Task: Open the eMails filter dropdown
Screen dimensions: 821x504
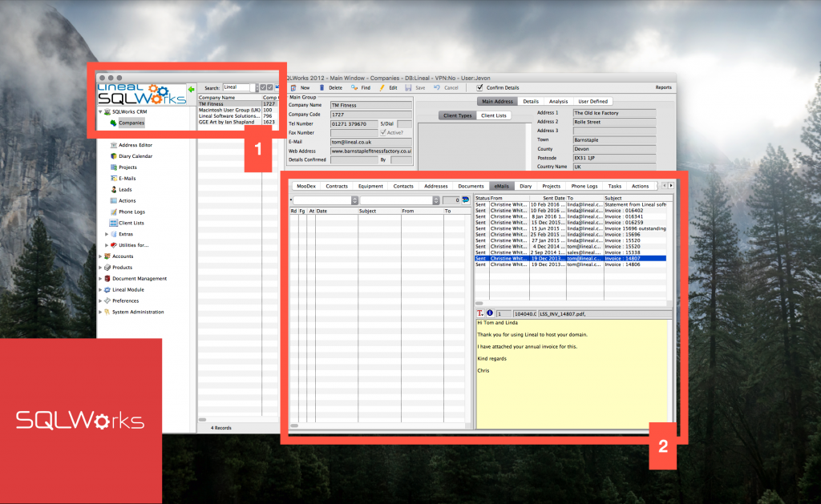Action: click(354, 200)
